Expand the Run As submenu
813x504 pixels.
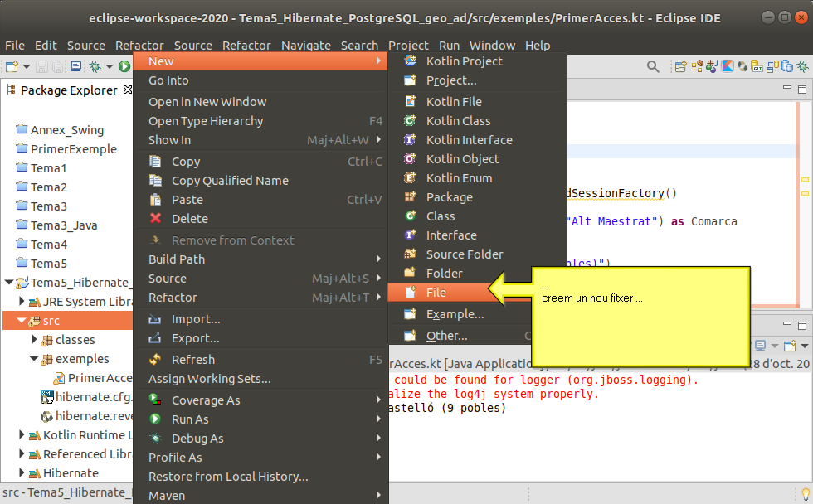click(x=260, y=419)
